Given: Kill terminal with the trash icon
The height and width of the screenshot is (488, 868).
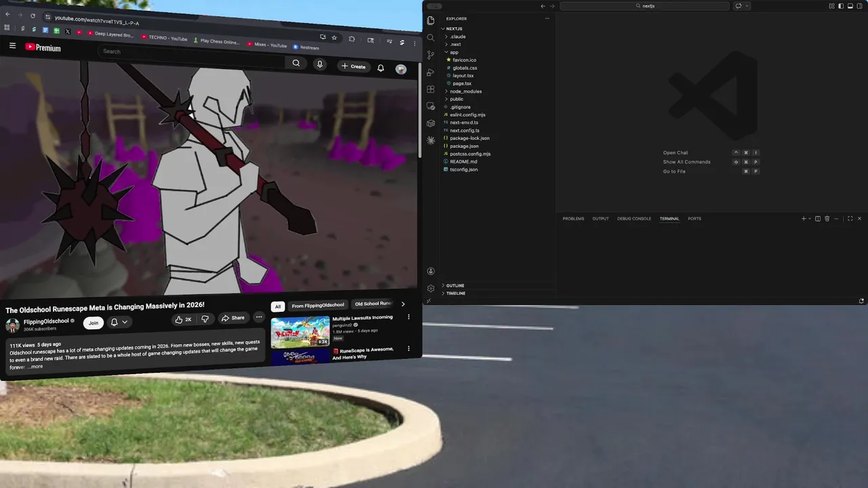Looking at the screenshot, I should click(x=827, y=218).
